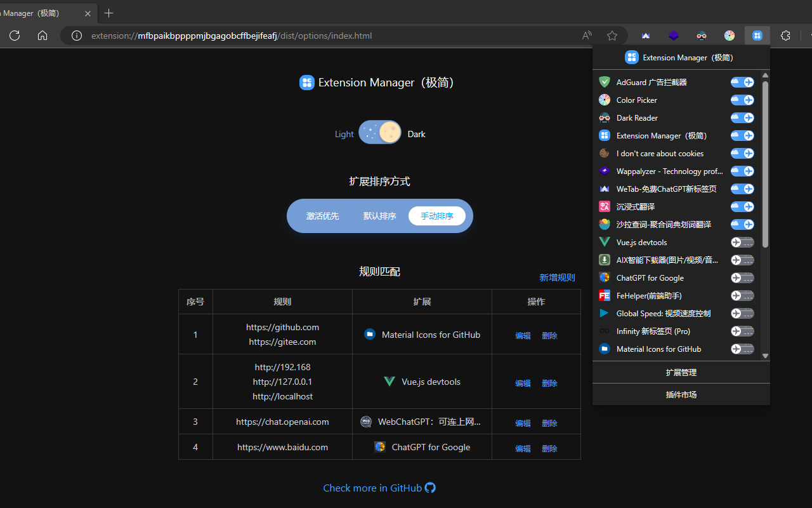This screenshot has height=508, width=812.
Task: Click the ChatGPT for Google icon in popup list
Action: coord(605,277)
